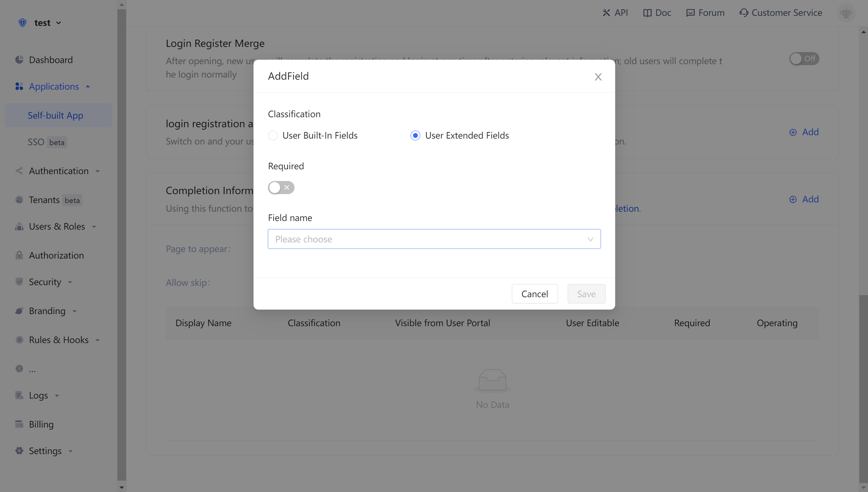Click the Customer Service headset icon

click(744, 13)
